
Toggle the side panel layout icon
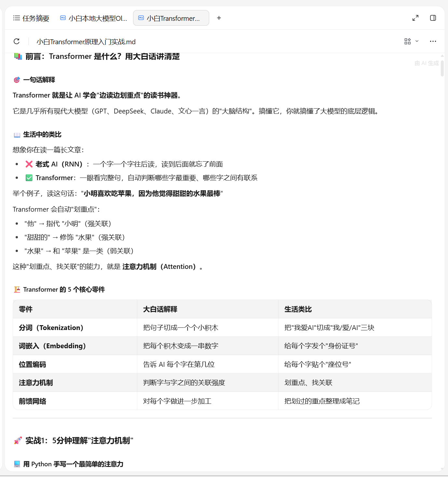click(433, 18)
